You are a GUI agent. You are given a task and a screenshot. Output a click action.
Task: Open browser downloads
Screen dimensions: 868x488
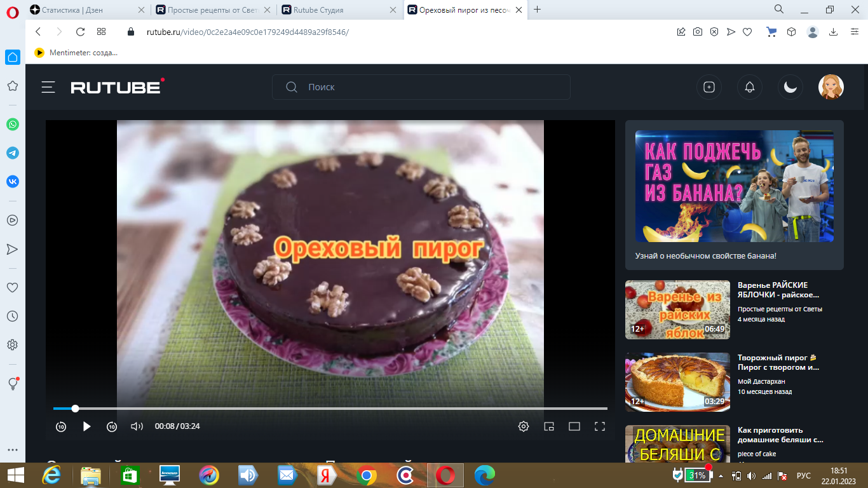pyautogui.click(x=833, y=32)
